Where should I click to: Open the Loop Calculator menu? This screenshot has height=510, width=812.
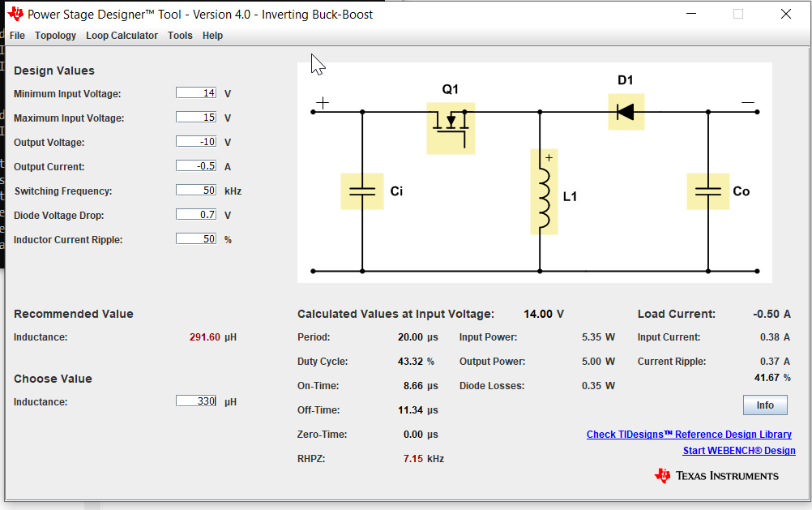coord(122,35)
